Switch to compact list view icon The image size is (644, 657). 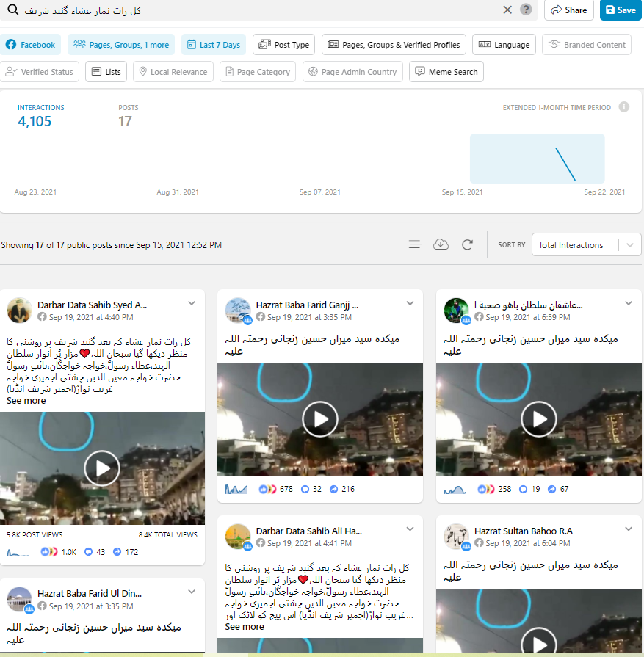[x=415, y=244]
